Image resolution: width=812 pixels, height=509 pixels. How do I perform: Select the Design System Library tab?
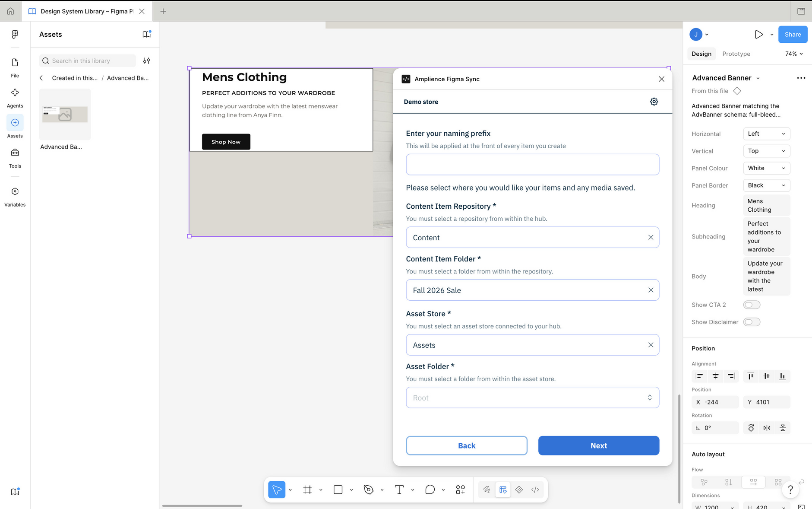87,11
